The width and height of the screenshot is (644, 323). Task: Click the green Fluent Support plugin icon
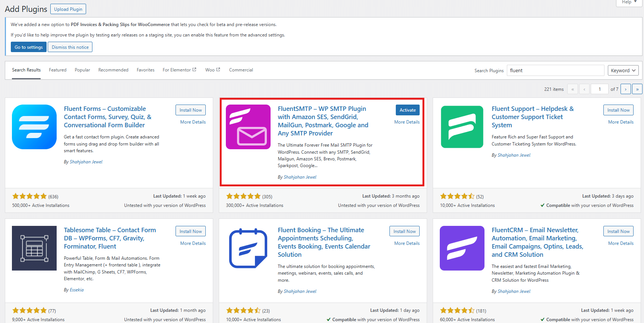click(x=462, y=127)
